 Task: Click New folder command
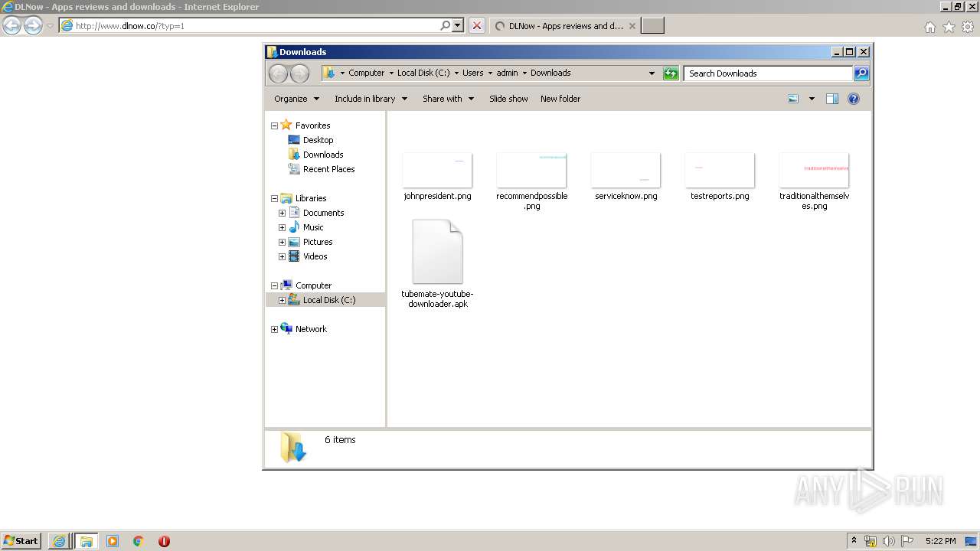560,99
